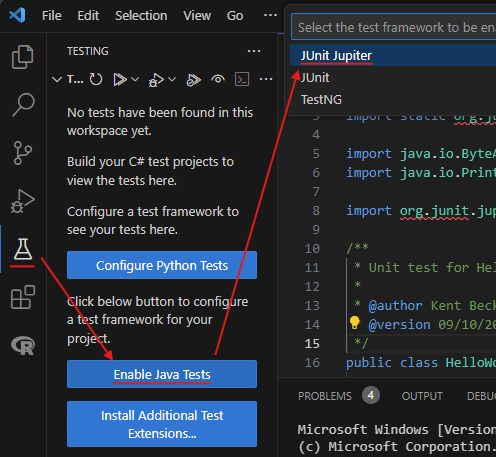Select JUnit from the framework list
The image size is (496, 457).
[x=393, y=77]
